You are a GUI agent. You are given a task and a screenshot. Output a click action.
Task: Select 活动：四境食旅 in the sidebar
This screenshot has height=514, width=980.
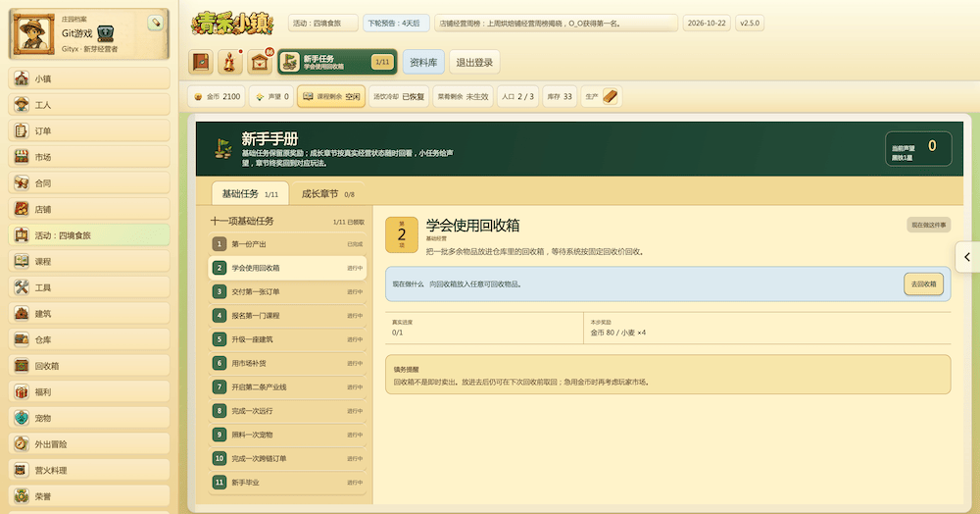(89, 235)
